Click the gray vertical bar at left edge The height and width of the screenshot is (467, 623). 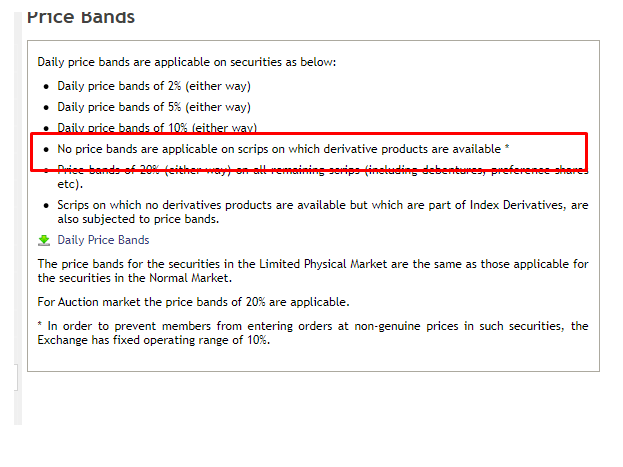[18, 219]
